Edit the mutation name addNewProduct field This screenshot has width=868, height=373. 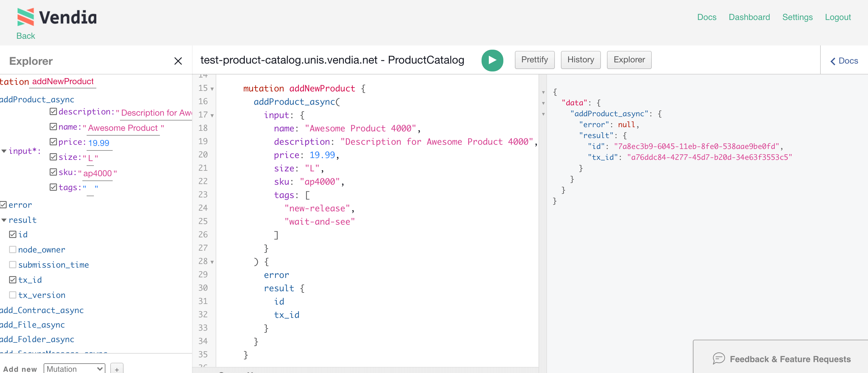(63, 81)
